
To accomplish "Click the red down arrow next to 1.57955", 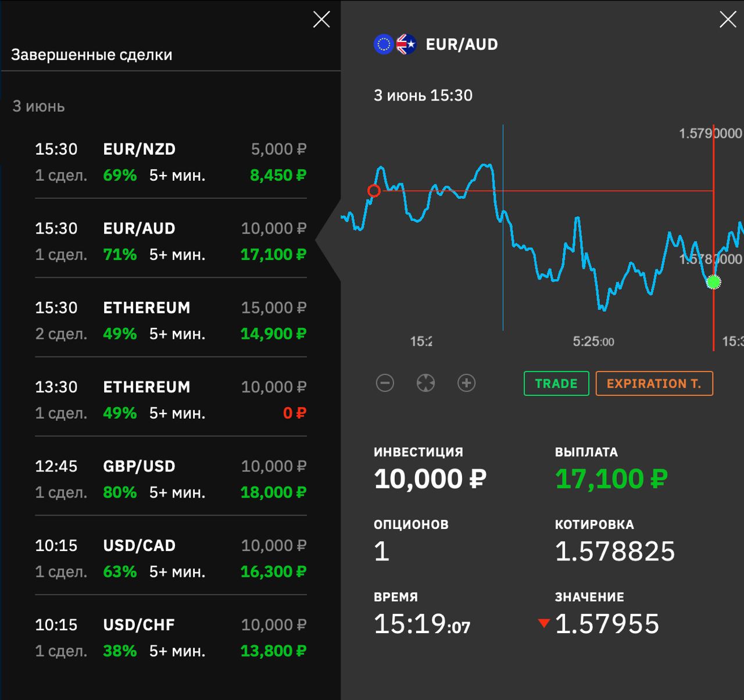I will click(x=544, y=623).
